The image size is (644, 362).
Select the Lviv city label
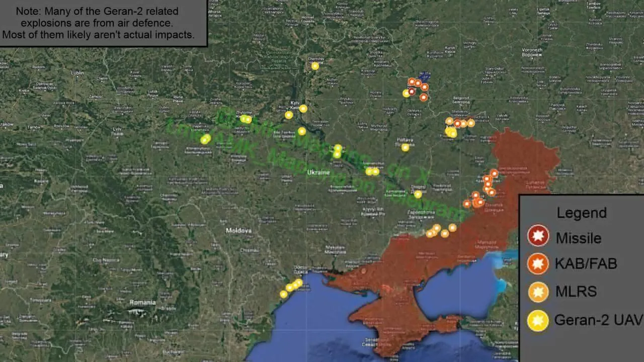point(117,129)
